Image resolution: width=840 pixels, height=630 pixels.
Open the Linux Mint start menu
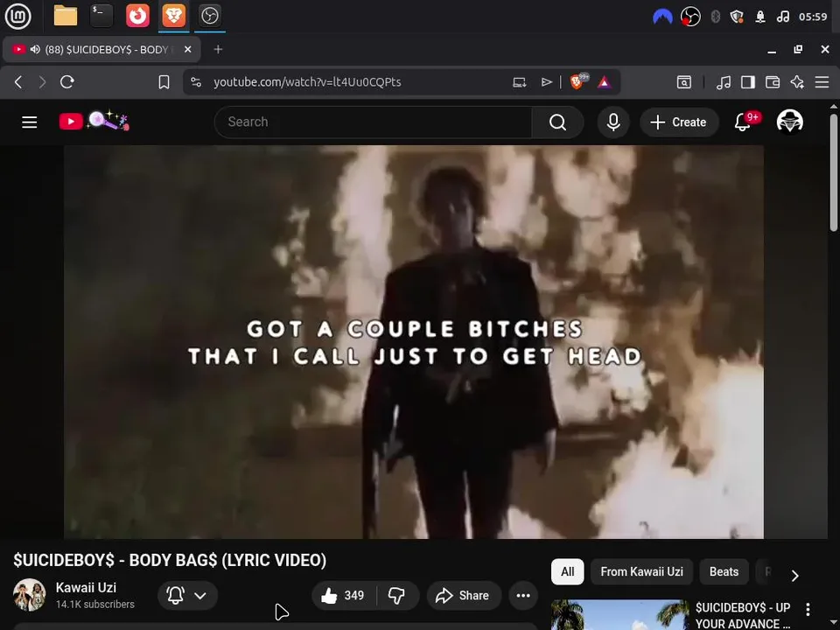[17, 16]
